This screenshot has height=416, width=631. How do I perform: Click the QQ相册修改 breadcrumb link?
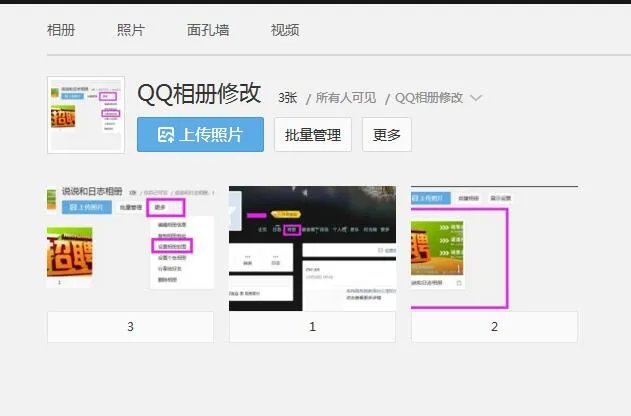tap(429, 98)
